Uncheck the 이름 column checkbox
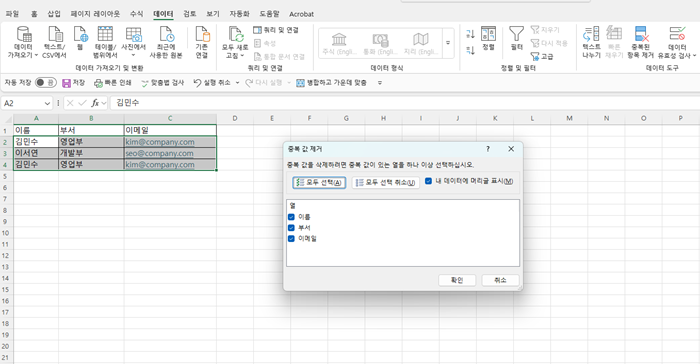The image size is (700, 364). click(292, 217)
